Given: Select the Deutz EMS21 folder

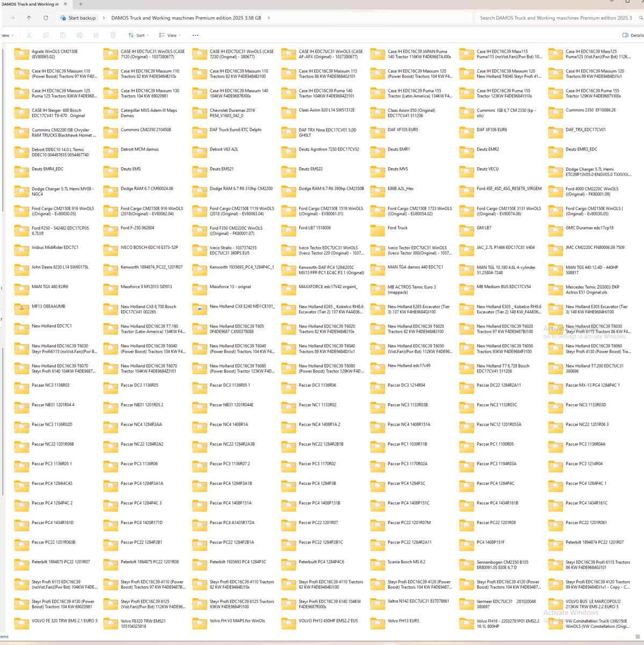Looking at the screenshot, I should pyautogui.click(x=221, y=169).
